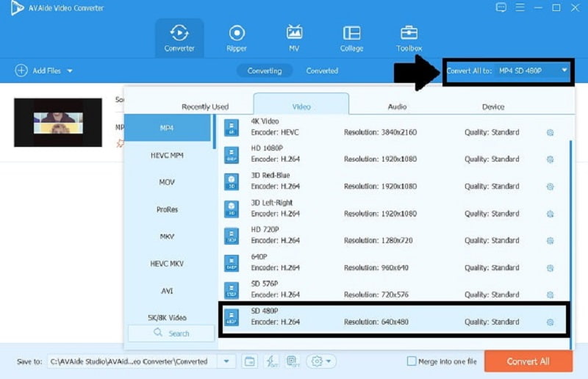The width and height of the screenshot is (588, 379).
Task: Select Resolution: 960x640 text
Action: pos(376,267)
